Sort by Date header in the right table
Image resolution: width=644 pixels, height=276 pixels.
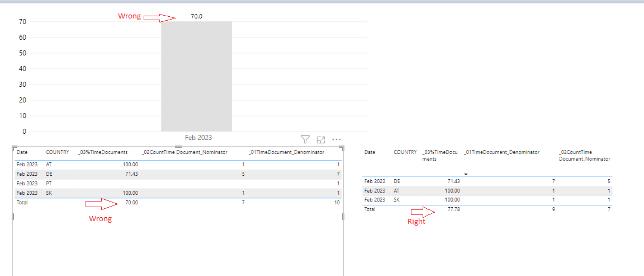[370, 152]
